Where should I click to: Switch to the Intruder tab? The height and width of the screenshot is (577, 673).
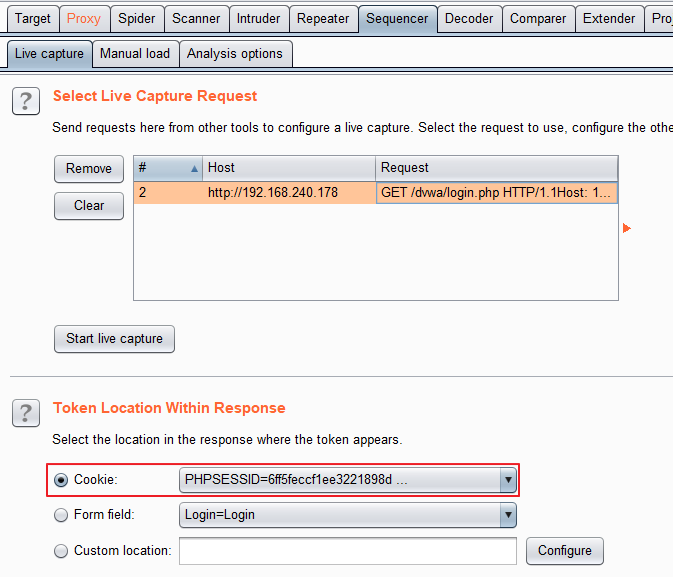[x=258, y=19]
